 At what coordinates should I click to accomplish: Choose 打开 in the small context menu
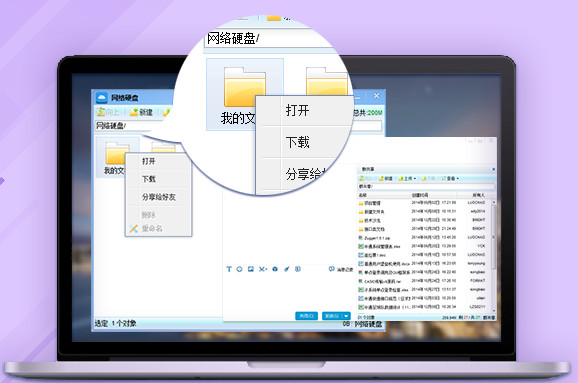point(149,161)
